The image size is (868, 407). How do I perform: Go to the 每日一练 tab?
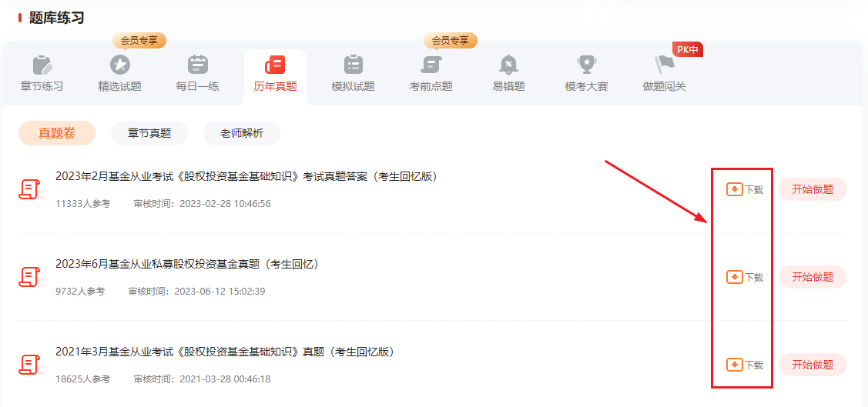pos(198,87)
